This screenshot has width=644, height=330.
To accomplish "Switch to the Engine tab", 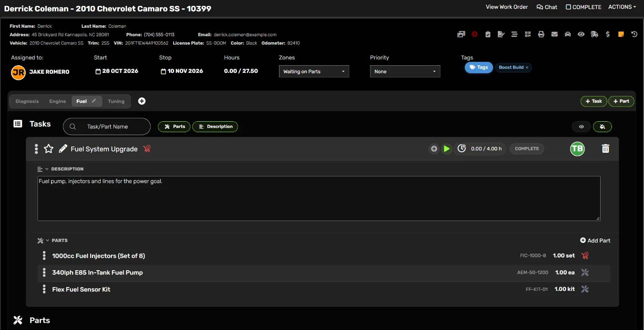I will point(57,101).
